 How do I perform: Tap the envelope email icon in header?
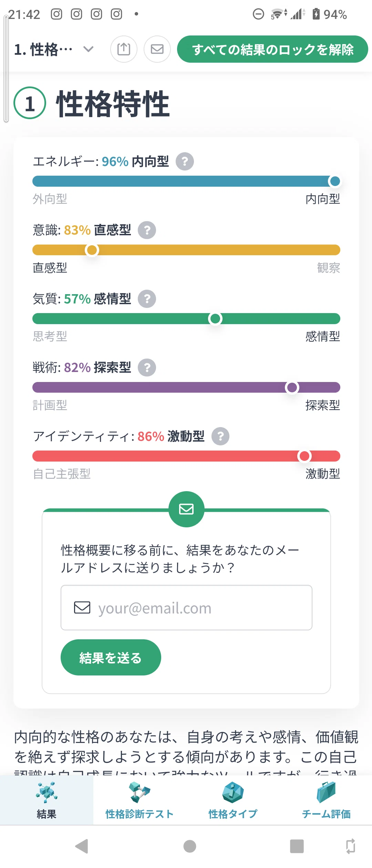coord(157,49)
